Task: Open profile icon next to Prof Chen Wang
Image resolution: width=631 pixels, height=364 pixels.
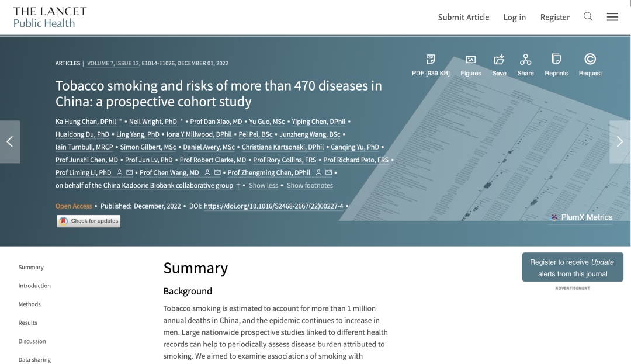Action: [x=207, y=172]
